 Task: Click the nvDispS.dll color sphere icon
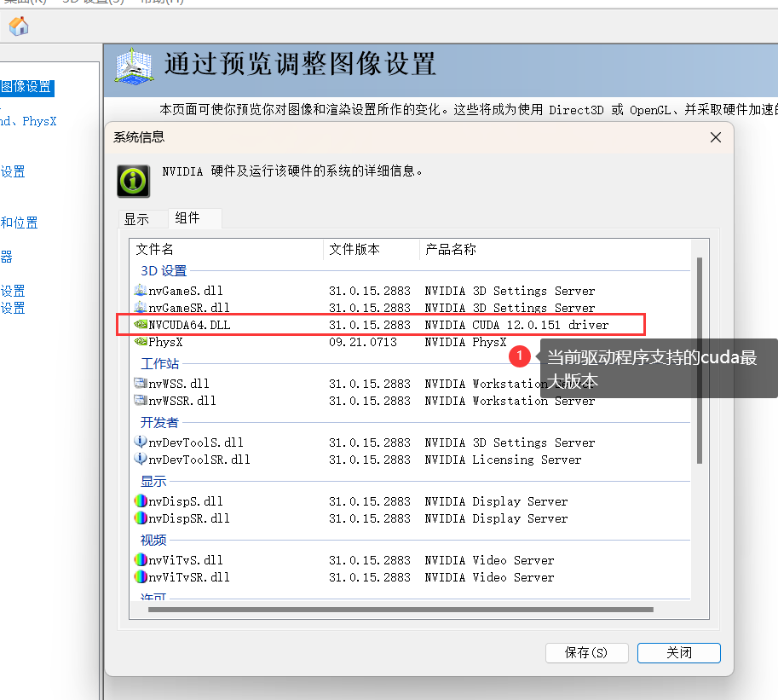click(x=141, y=501)
